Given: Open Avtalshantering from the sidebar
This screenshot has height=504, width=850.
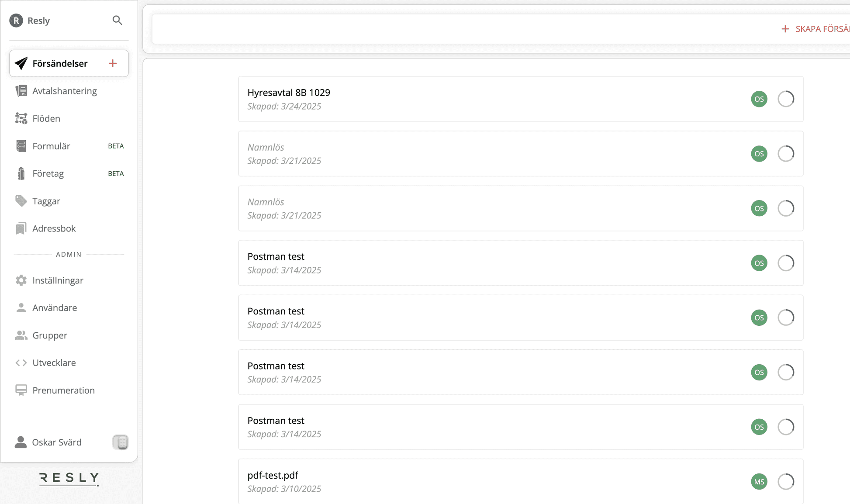Looking at the screenshot, I should click(x=64, y=91).
